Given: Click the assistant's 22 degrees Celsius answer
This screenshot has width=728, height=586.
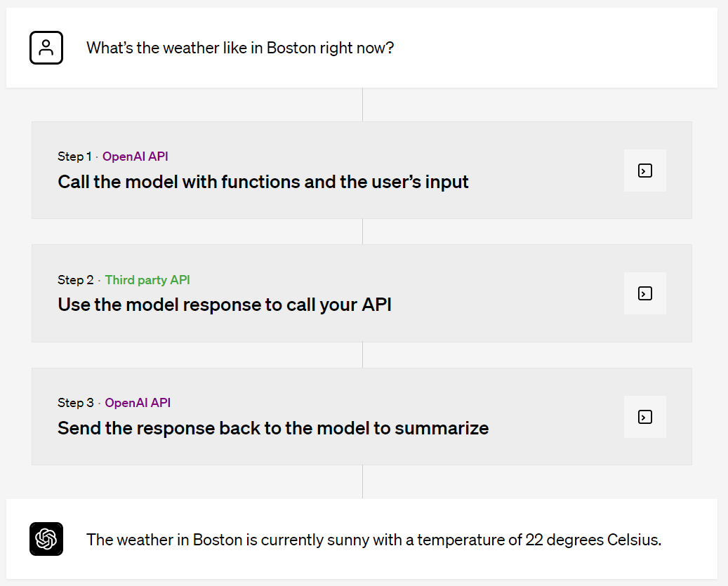Looking at the screenshot, I should (373, 540).
